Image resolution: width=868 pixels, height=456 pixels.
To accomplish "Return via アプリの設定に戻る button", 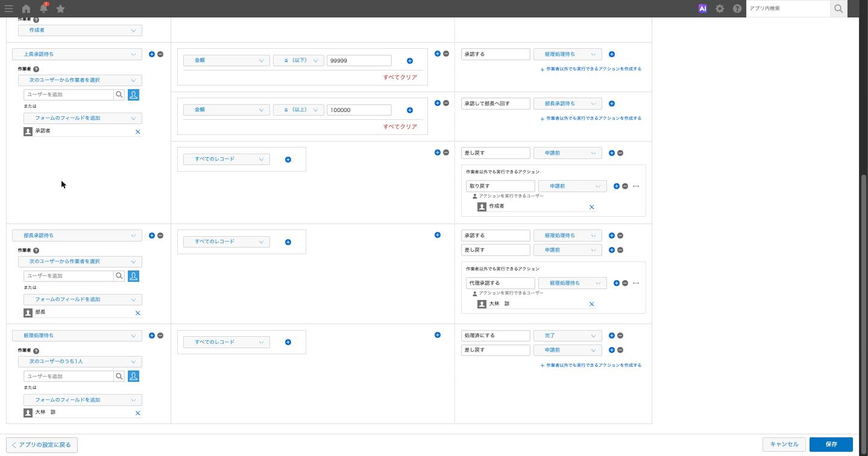I will coord(42,445).
